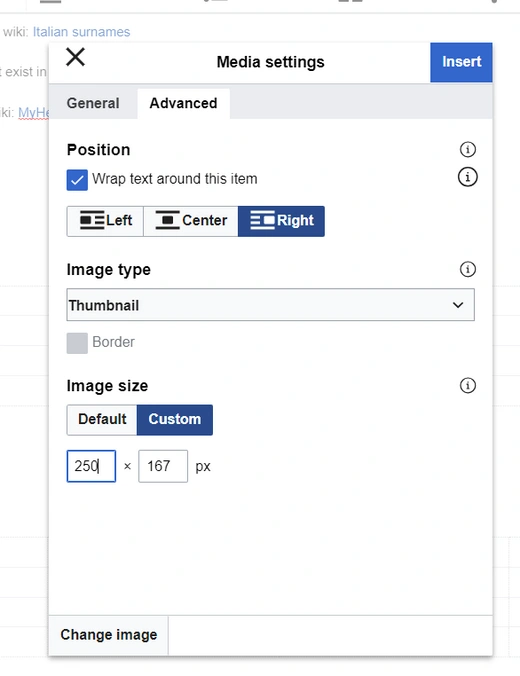Choose Custom image size option

click(175, 420)
